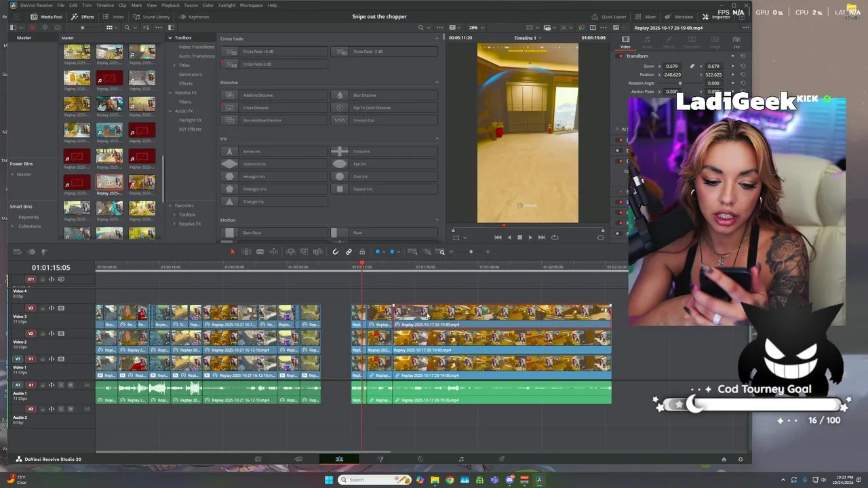Open the Mixer panel
This screenshot has width=868, height=488.
pyautogui.click(x=646, y=16)
